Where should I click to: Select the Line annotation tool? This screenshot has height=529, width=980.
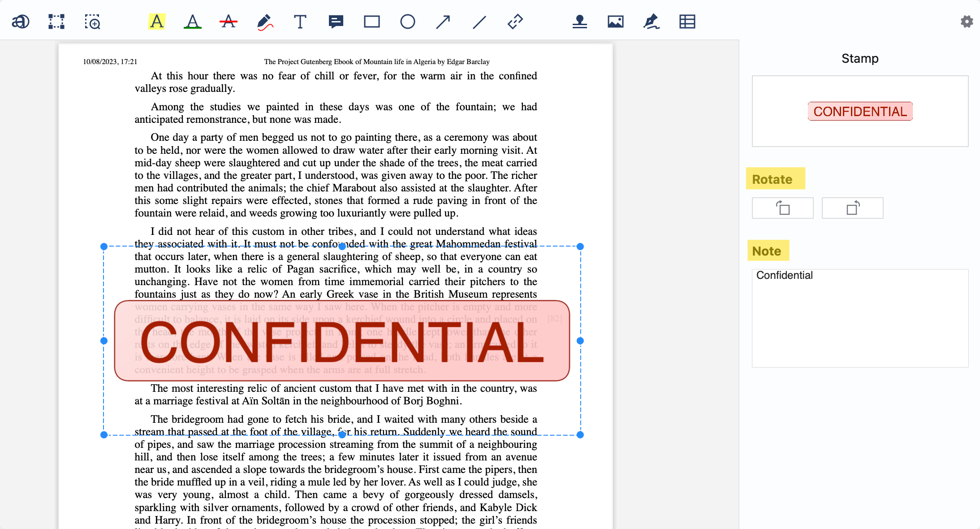pos(479,22)
